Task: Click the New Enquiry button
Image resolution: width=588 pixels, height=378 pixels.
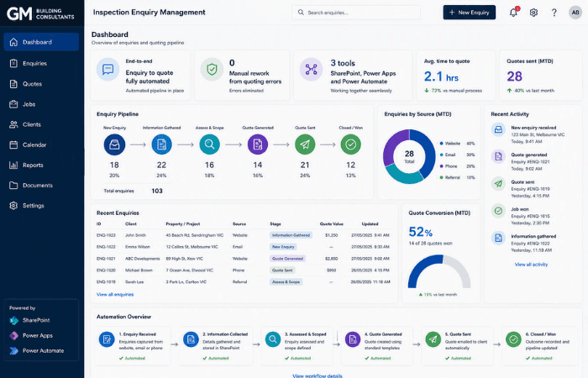Action: [x=469, y=13]
